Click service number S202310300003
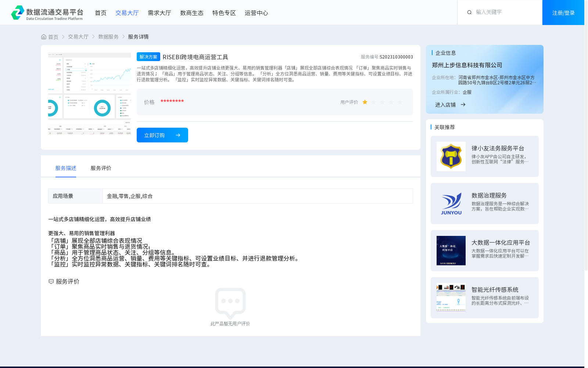Image resolution: width=588 pixels, height=368 pixels. [396, 57]
